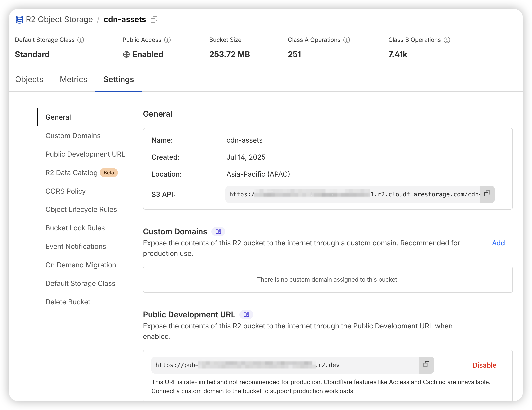The height and width of the screenshot is (410, 532).
Task: Open the Public Development URL documentation icon
Action: point(246,315)
